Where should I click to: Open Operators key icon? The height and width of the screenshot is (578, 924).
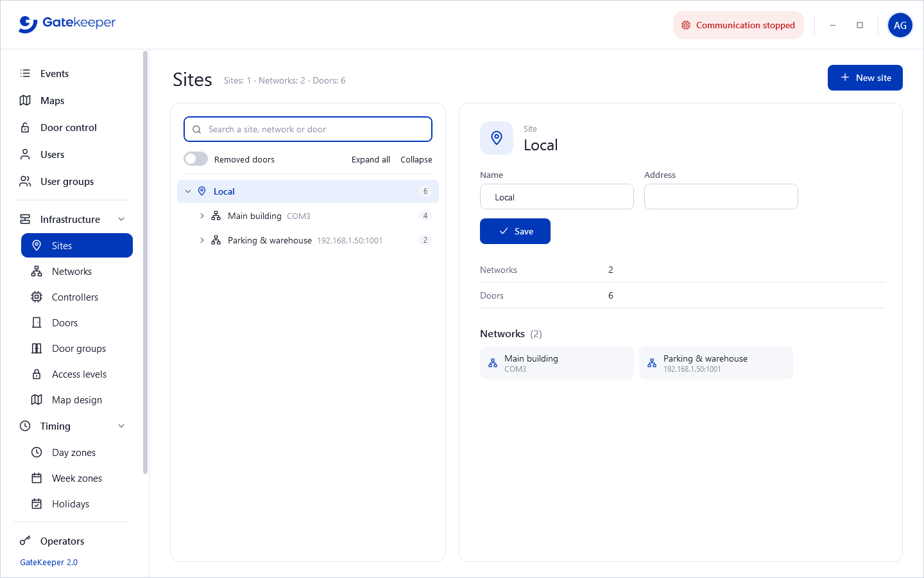coord(25,541)
